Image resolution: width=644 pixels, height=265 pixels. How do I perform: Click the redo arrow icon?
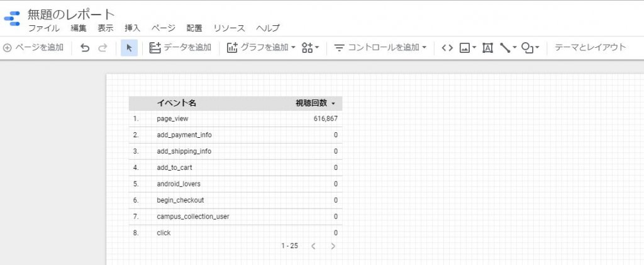(103, 48)
